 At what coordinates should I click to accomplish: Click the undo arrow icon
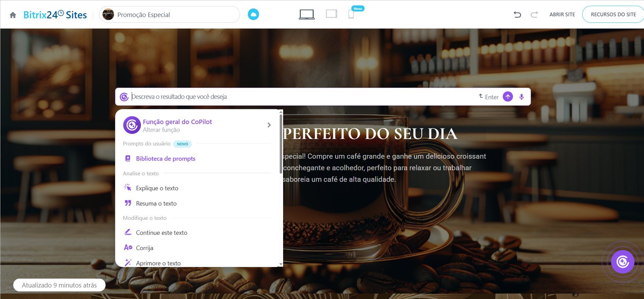(517, 15)
